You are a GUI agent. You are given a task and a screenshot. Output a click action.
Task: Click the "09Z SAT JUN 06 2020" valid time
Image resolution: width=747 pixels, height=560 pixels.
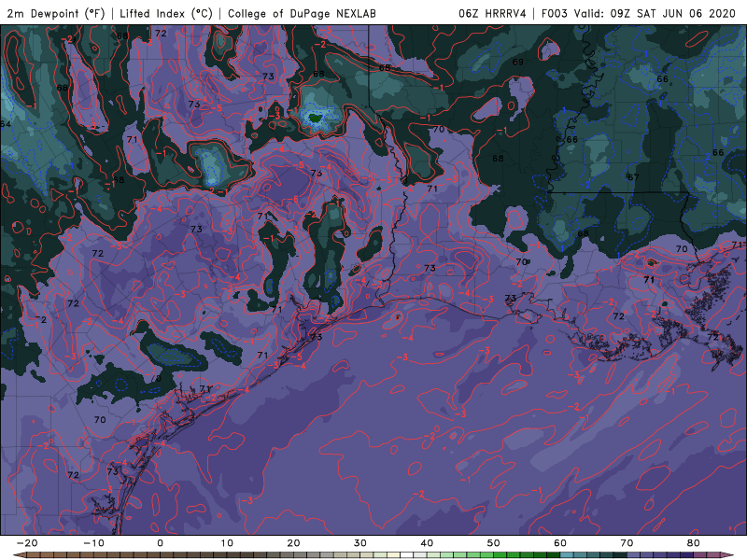click(672, 13)
